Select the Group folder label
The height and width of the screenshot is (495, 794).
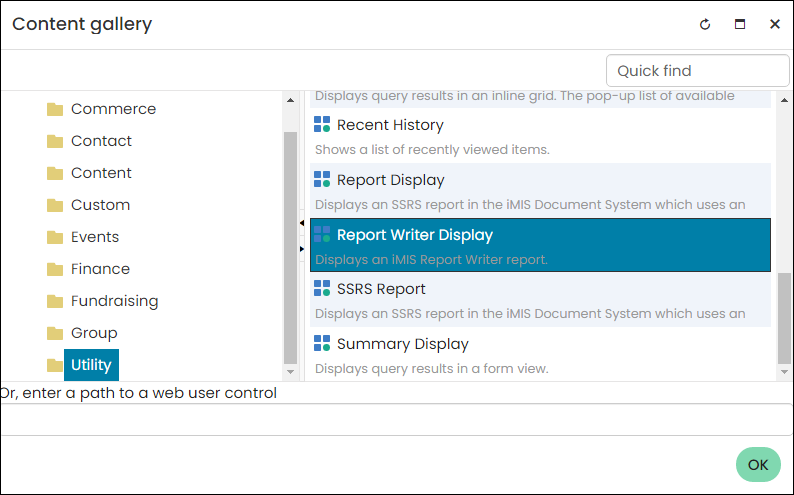(94, 333)
